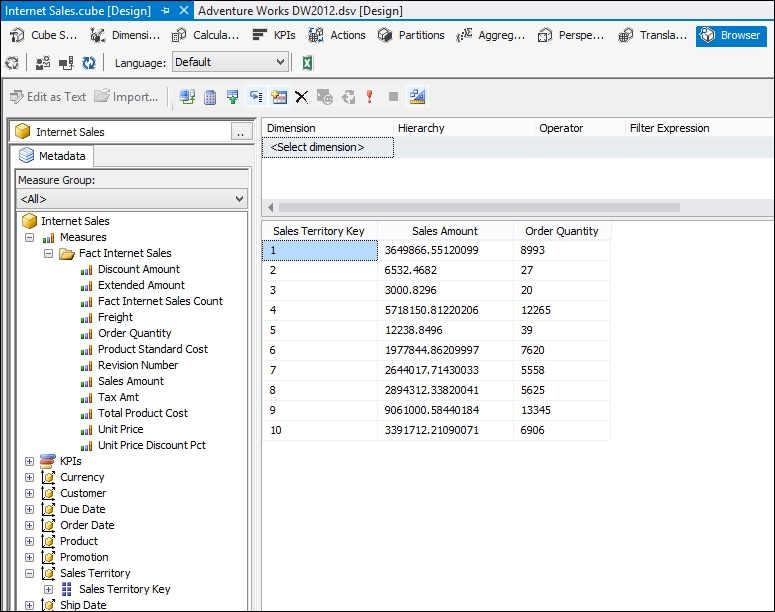Click the filter scrollbar left arrow

270,208
